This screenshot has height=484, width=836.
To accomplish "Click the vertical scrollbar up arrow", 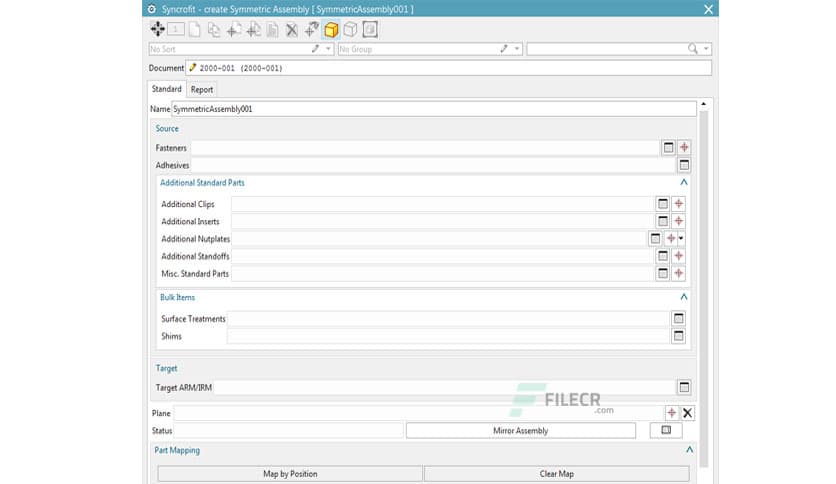I will (704, 103).
